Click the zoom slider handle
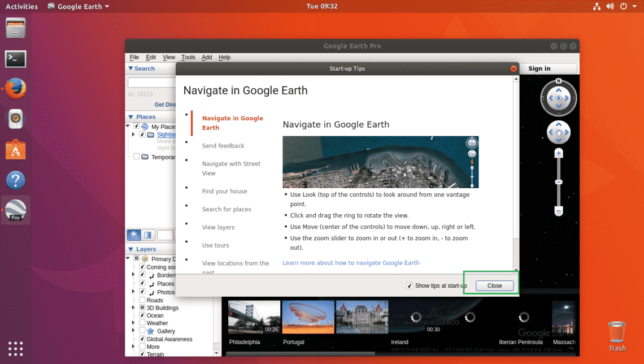 [559, 182]
